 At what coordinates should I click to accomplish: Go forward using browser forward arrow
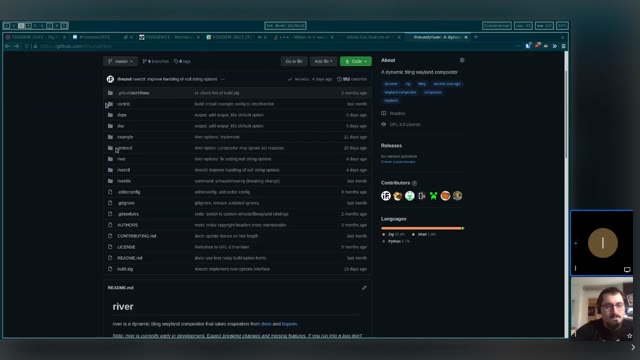click(16, 46)
